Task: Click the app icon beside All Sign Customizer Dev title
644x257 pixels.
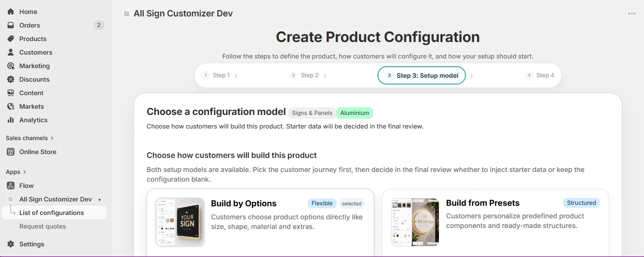Action: tap(127, 14)
